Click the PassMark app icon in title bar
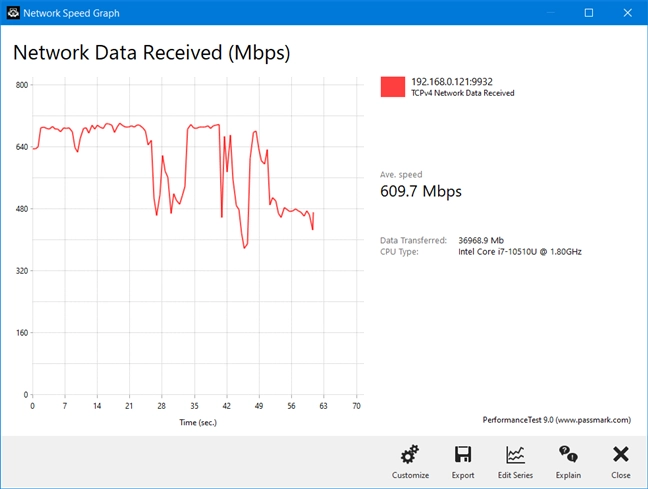648x489 pixels. click(x=13, y=13)
